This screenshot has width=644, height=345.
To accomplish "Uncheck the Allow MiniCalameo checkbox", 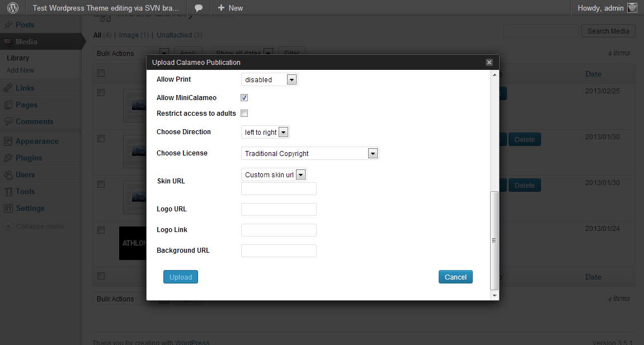I will coord(245,98).
